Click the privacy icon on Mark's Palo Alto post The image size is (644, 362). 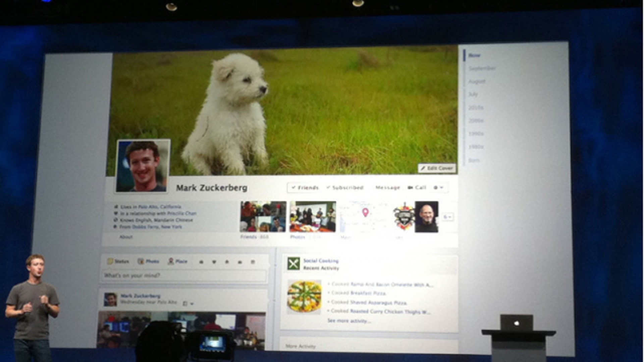click(x=185, y=304)
